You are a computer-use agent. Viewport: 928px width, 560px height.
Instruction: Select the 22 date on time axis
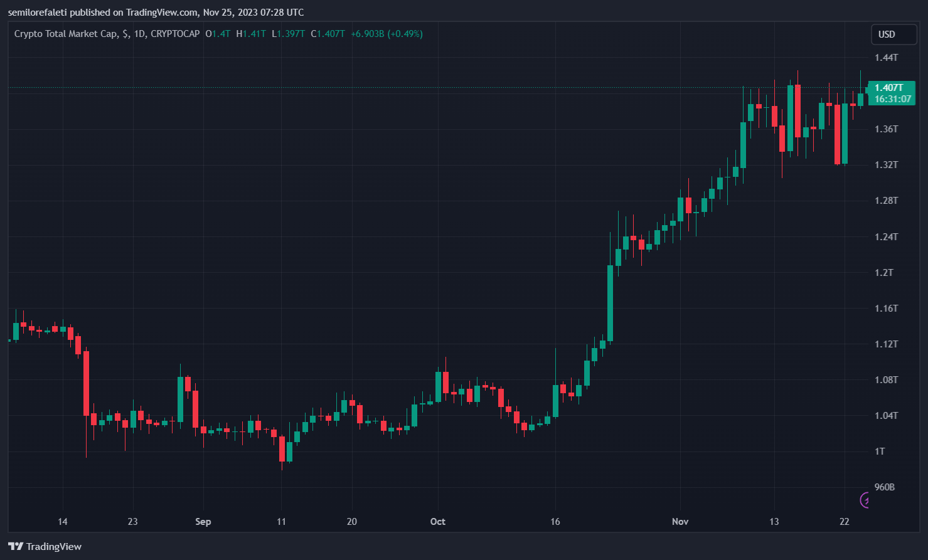pos(845,522)
